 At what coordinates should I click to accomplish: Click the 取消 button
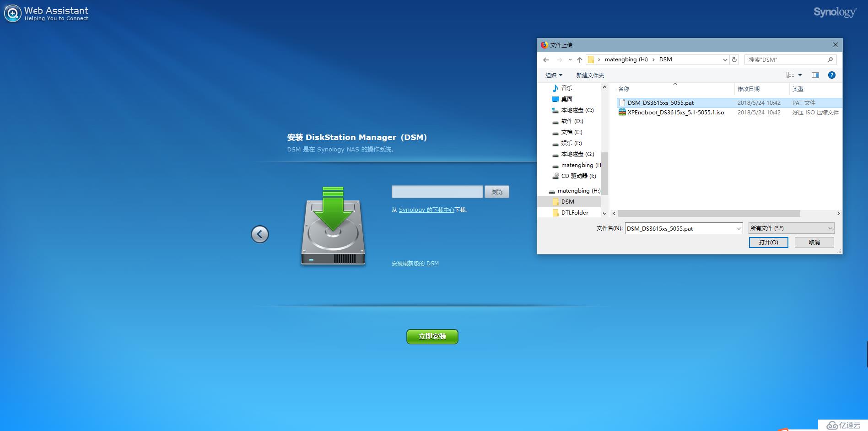click(814, 242)
